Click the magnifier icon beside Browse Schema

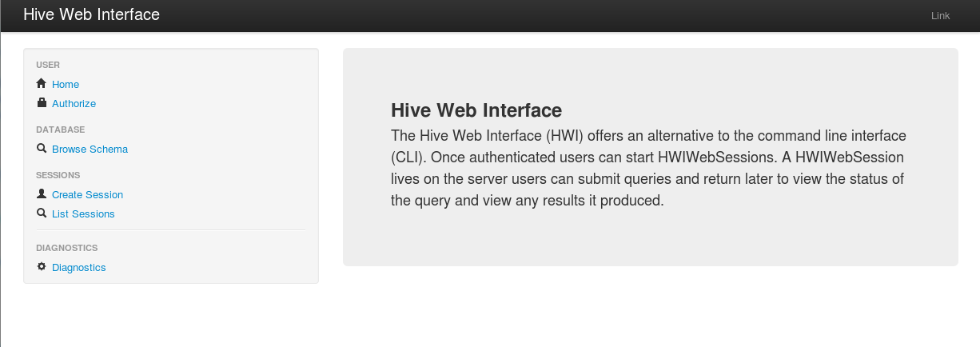pos(42,148)
